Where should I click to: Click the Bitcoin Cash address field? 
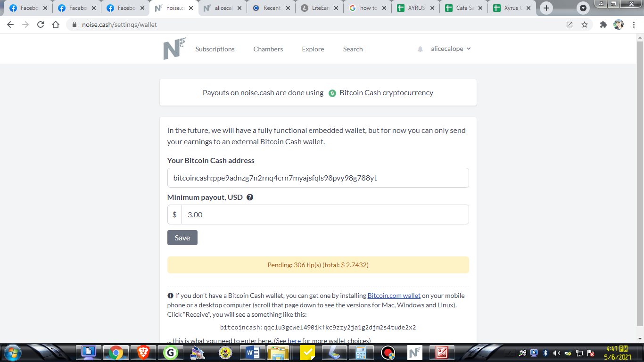point(318,178)
